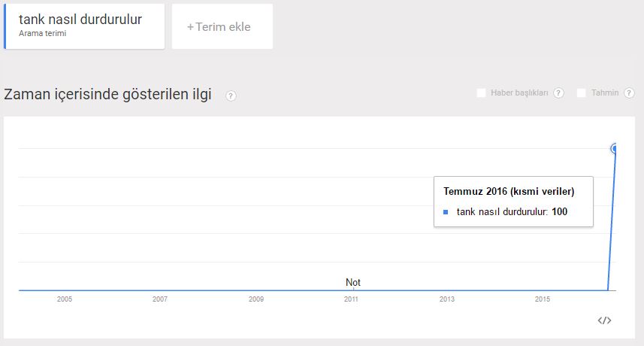
Task: Click the 2005 year label on the axis
Action: pos(65,299)
